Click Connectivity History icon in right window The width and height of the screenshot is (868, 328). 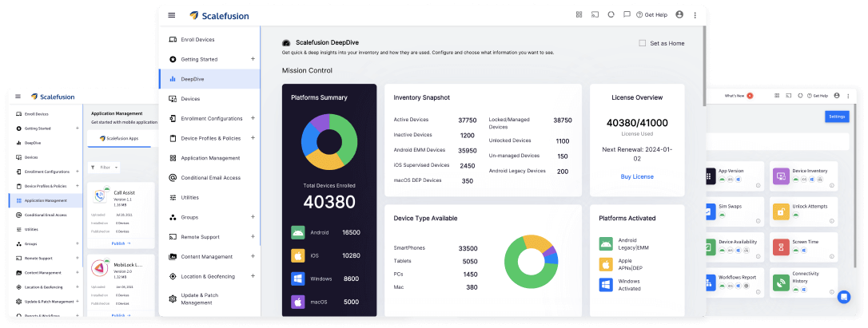pos(781,283)
